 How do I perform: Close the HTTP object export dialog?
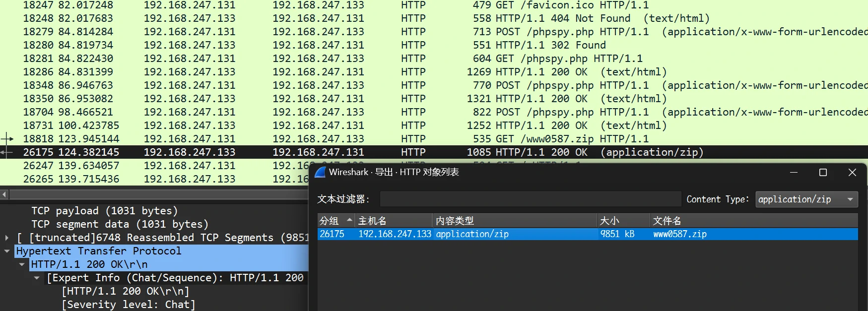point(852,172)
